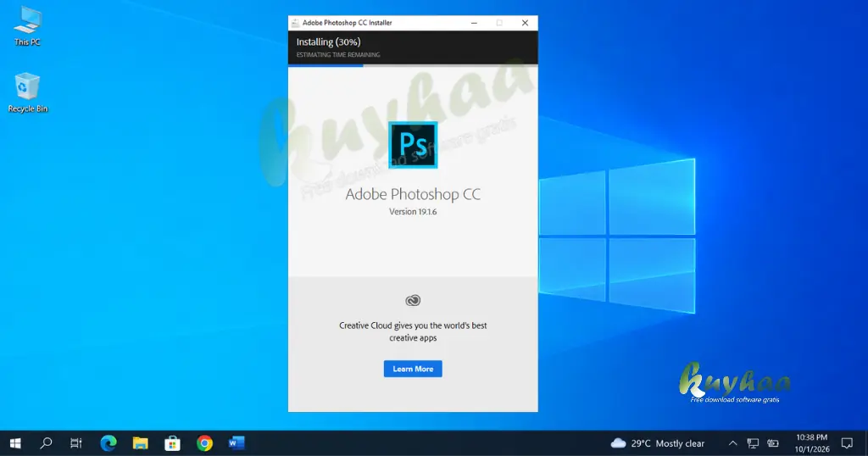
Task: Click the Installing (30%) status text
Action: coord(328,42)
